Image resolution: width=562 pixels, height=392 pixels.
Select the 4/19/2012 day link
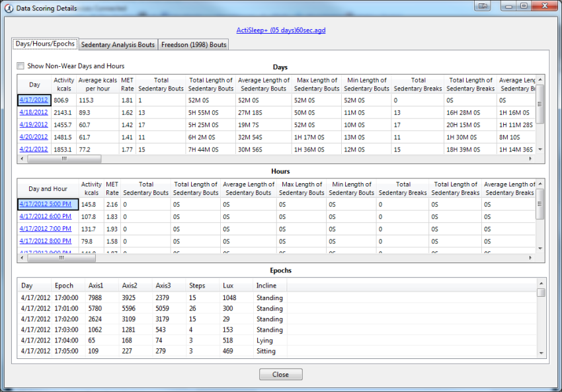pyautogui.click(x=33, y=125)
